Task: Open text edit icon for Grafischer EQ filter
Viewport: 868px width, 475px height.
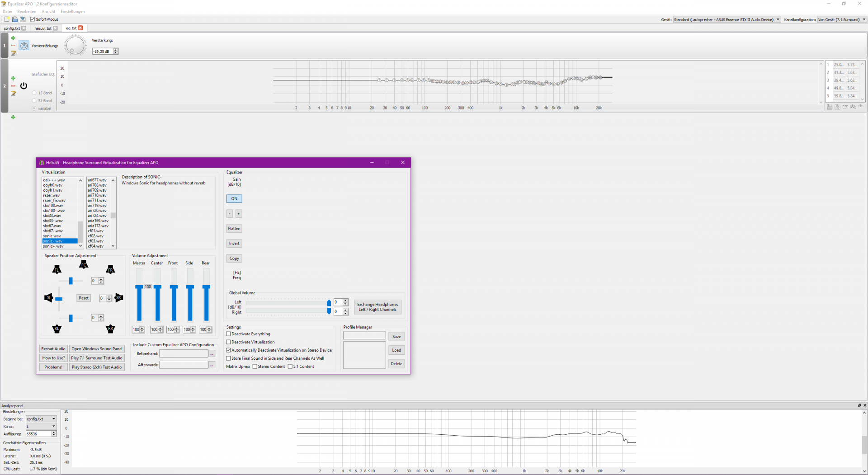Action: (13, 94)
